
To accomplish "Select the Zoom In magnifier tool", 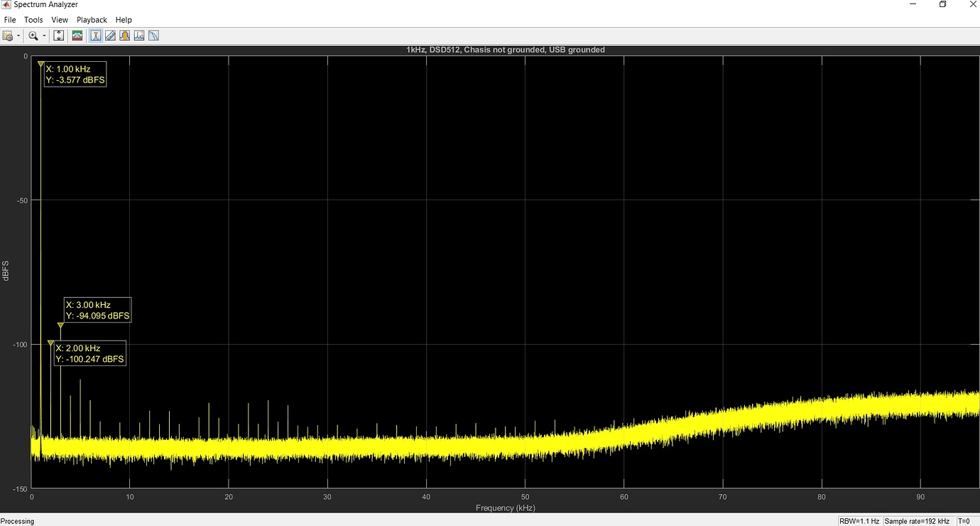I will pyautogui.click(x=33, y=36).
